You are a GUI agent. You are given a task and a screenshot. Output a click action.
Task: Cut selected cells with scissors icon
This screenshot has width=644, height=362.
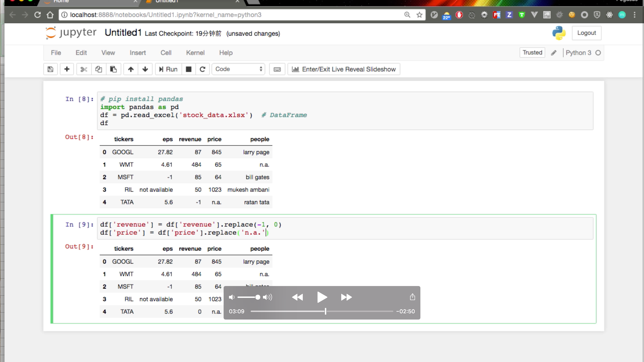(84, 69)
